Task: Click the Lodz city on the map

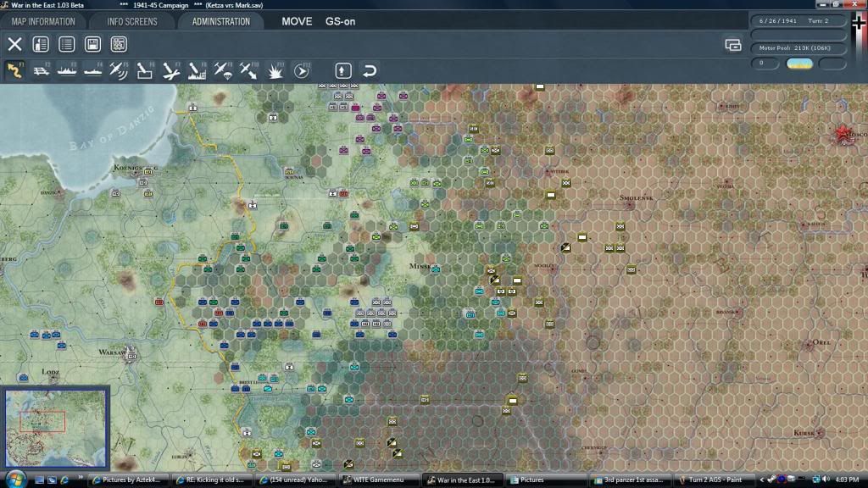Action: tap(50, 372)
